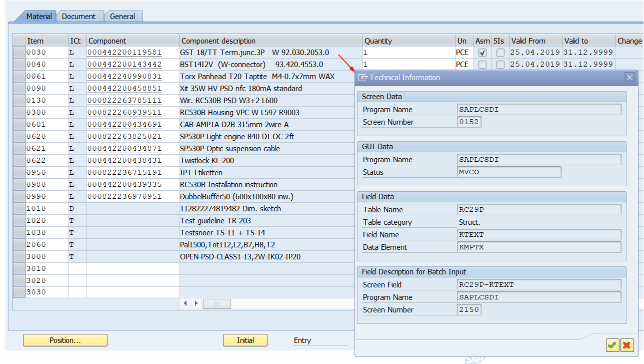
Task: Open component 000442200143442
Action: (124, 64)
